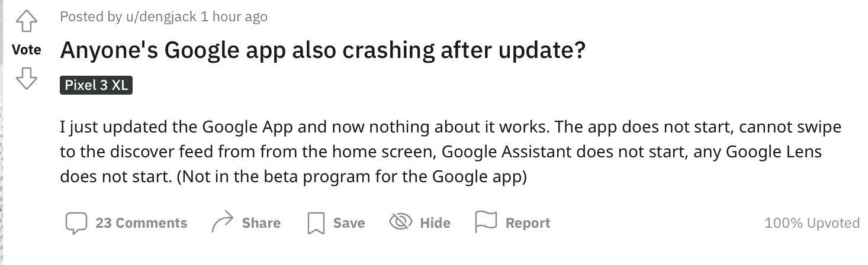868x265 pixels.
Task: Click the Save text label
Action: pos(349,223)
